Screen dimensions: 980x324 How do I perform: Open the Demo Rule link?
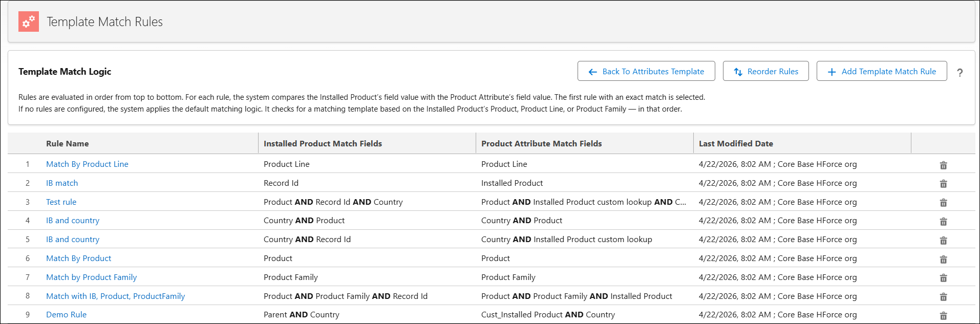(66, 314)
